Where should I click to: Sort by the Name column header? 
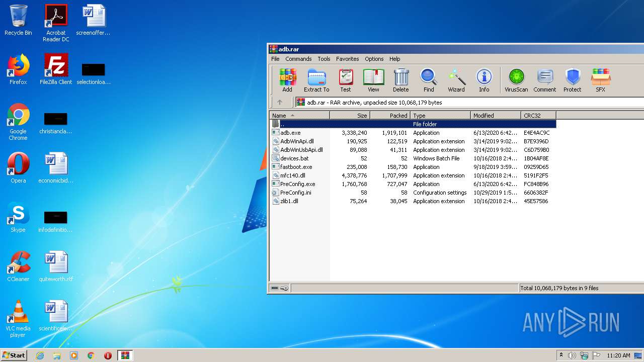tap(300, 116)
